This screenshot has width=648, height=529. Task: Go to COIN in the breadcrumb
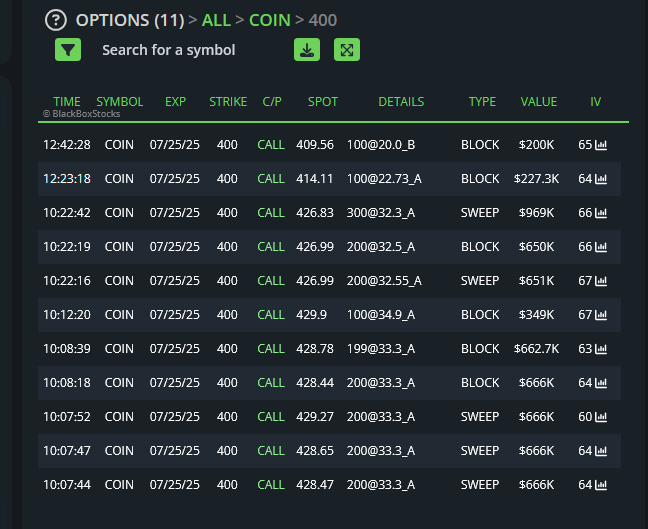(x=270, y=20)
